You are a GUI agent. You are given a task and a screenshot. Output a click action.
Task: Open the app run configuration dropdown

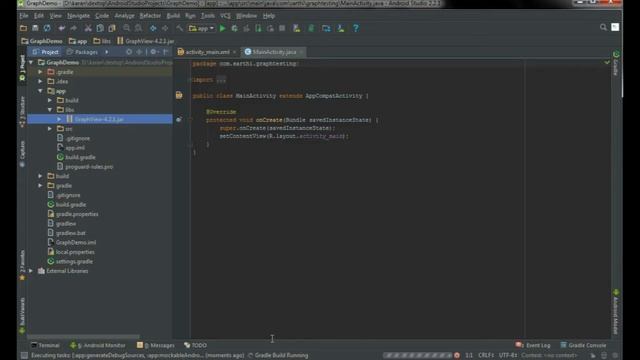(202, 28)
